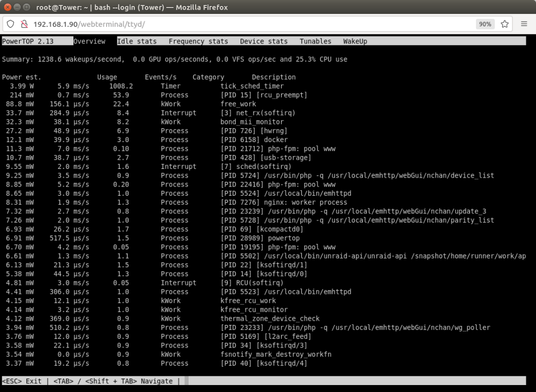Select the [PID 726] [hwrng] row

(x=147, y=131)
